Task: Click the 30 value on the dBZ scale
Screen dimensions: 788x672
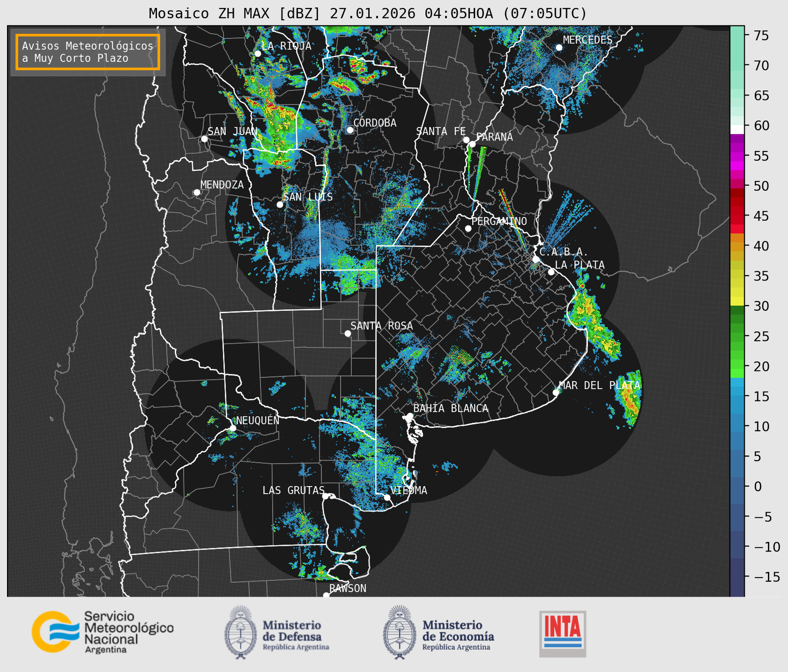Action: pyautogui.click(x=761, y=306)
